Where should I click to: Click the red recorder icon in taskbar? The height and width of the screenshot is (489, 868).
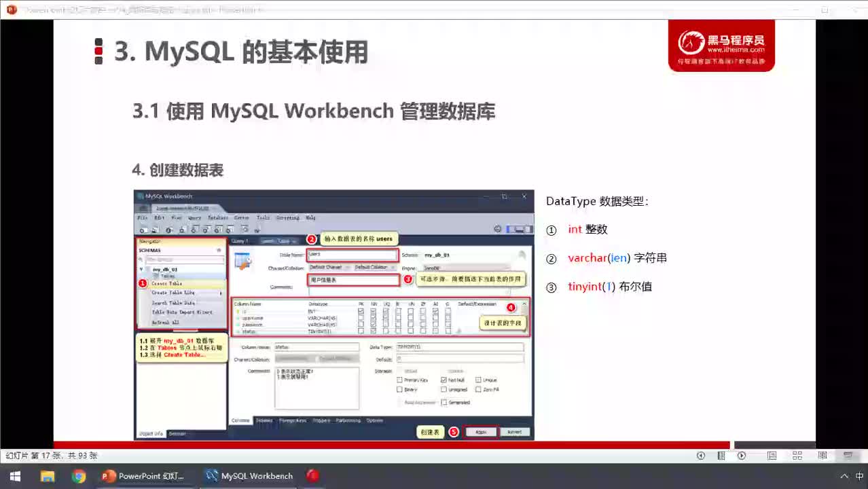click(312, 476)
